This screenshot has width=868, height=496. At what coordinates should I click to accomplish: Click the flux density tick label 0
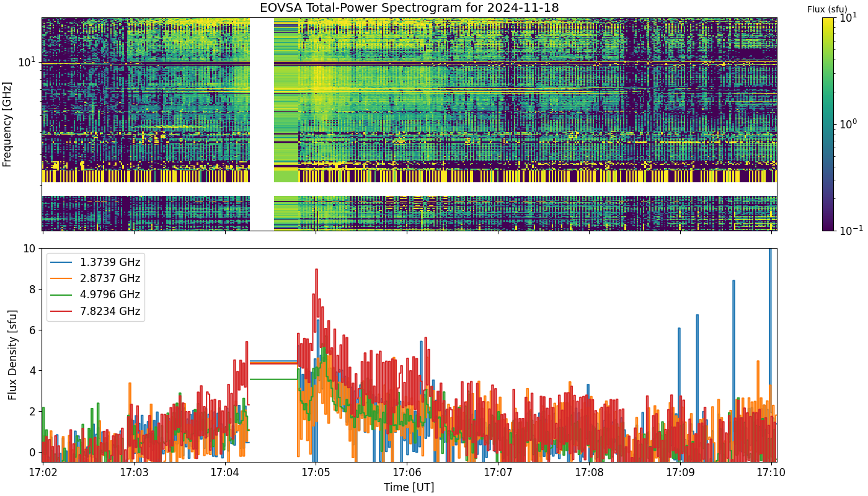[33, 452]
